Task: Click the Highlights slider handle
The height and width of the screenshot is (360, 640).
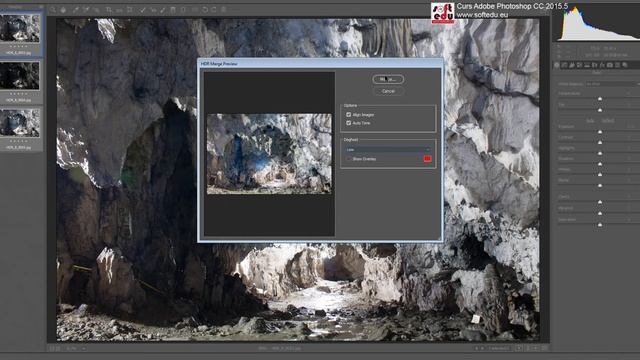Action: click(600, 153)
